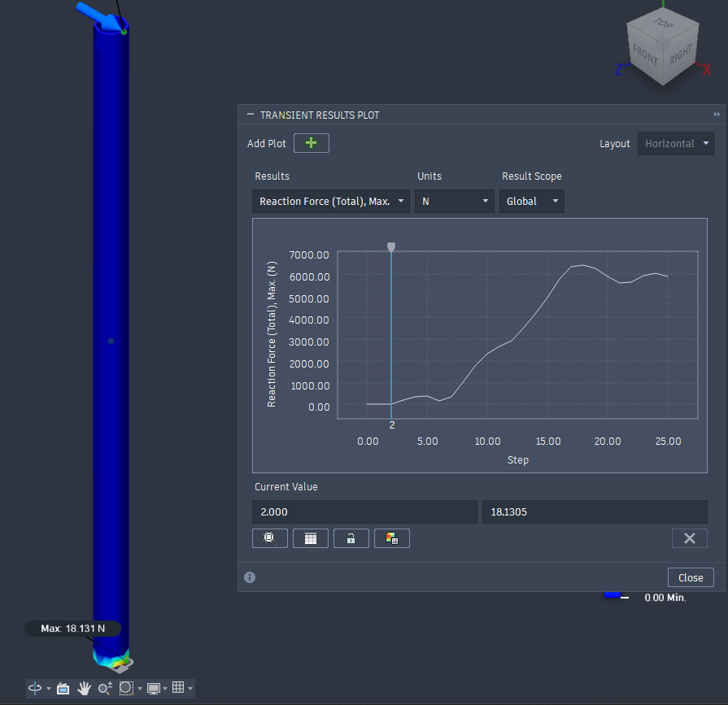Click the current value field showing 18.1305

(x=595, y=512)
